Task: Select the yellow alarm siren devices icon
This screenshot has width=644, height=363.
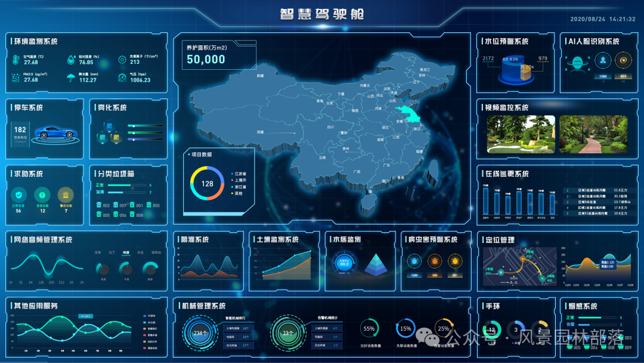Action: [66, 195]
